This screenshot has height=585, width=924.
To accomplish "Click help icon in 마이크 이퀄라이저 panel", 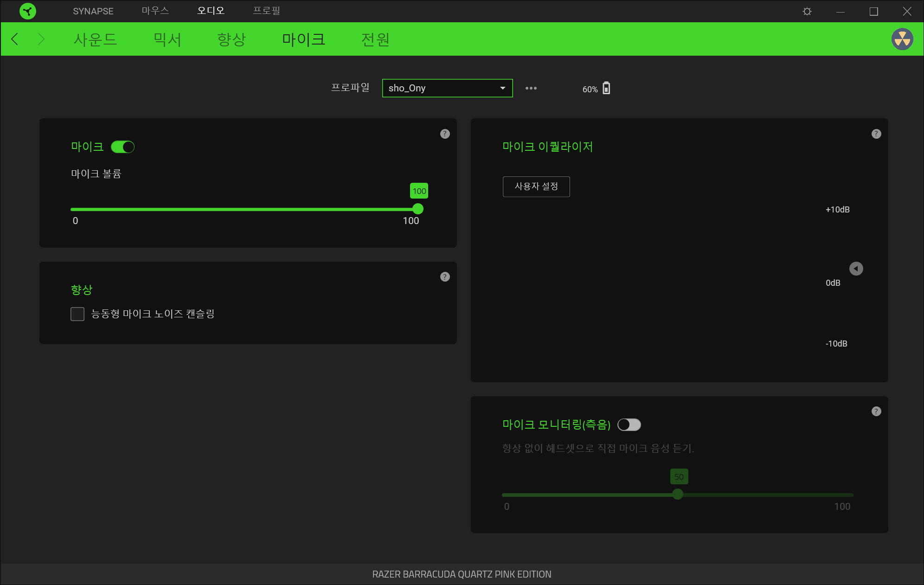I will (876, 134).
